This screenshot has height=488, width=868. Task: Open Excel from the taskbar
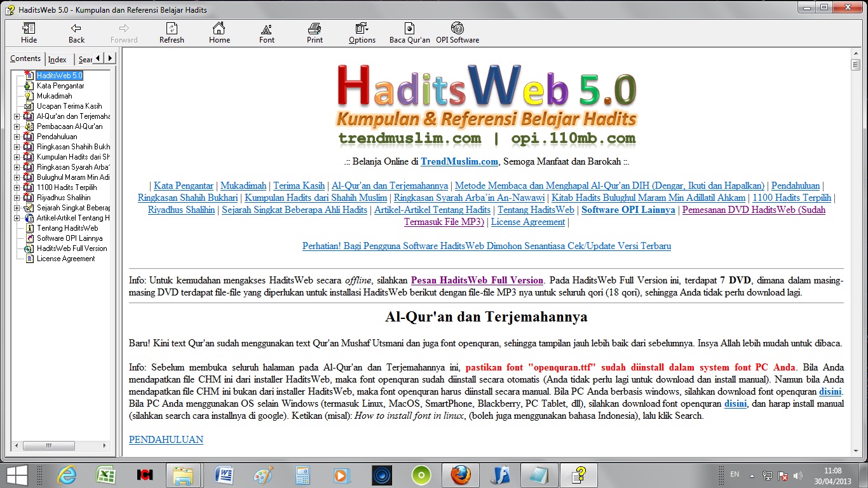pyautogui.click(x=106, y=475)
